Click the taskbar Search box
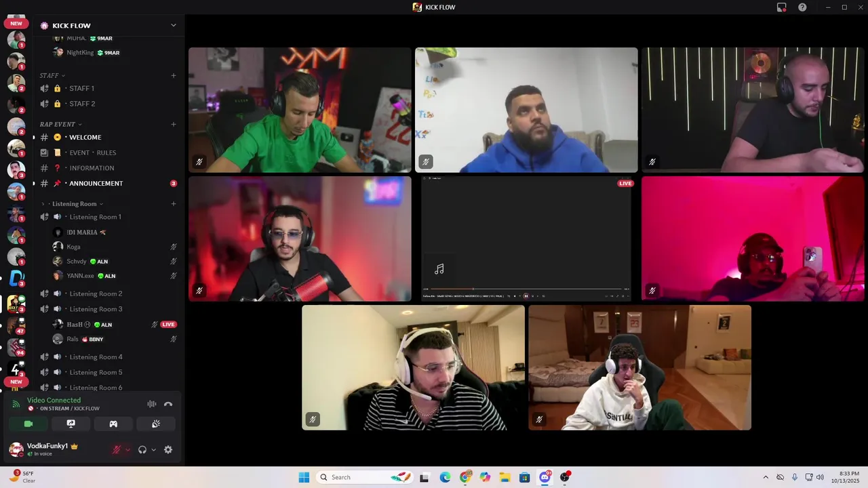868x488 pixels. [x=365, y=477]
